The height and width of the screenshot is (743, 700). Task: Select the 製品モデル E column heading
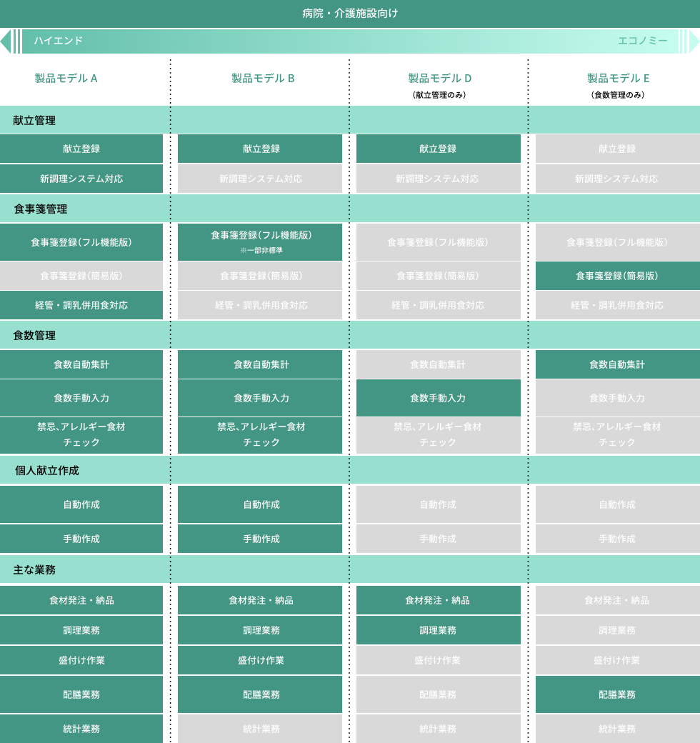pos(619,79)
